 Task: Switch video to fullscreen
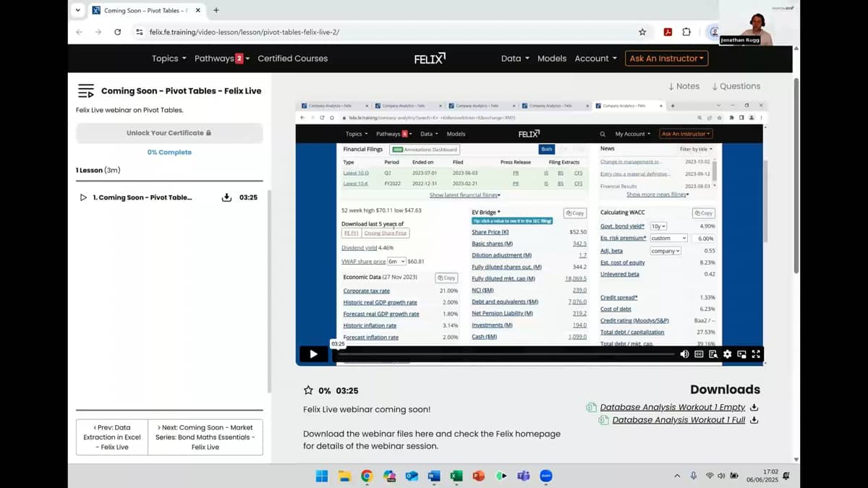pyautogui.click(x=756, y=354)
